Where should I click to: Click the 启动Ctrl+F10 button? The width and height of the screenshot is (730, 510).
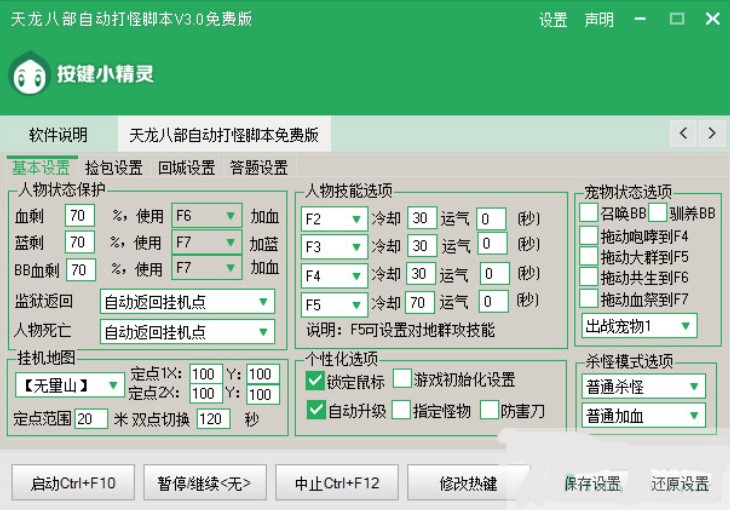[x=73, y=483]
